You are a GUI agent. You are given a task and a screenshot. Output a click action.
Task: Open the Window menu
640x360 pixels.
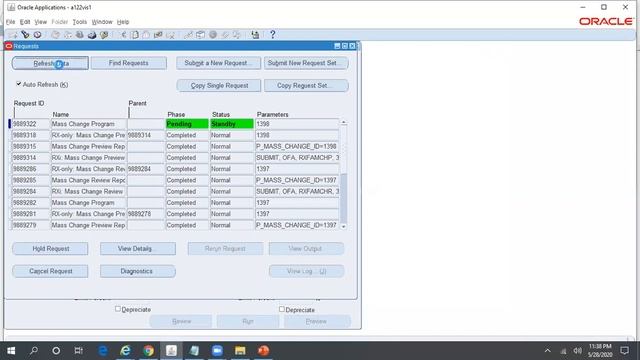102,22
